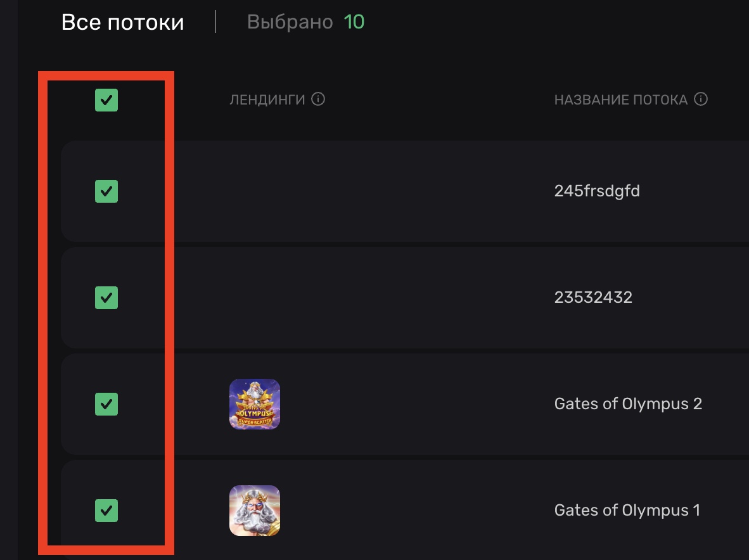Image resolution: width=749 pixels, height=560 pixels.
Task: Open info tooltip next to НАЗВАНИЕ ПОТОКА
Action: (x=701, y=99)
